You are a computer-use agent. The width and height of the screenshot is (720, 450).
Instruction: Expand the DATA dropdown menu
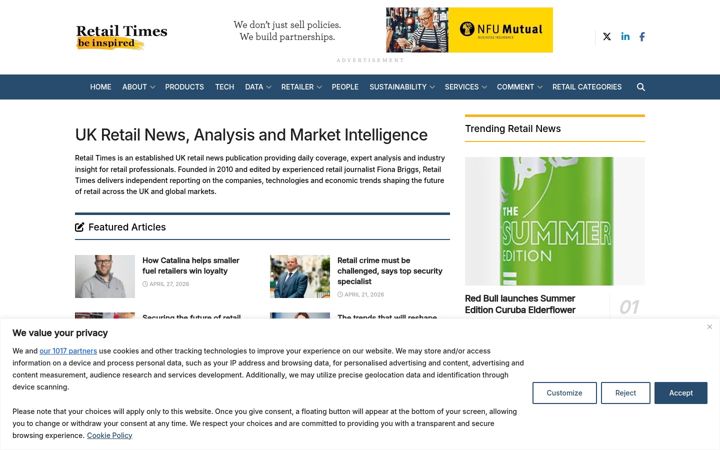coord(258,87)
